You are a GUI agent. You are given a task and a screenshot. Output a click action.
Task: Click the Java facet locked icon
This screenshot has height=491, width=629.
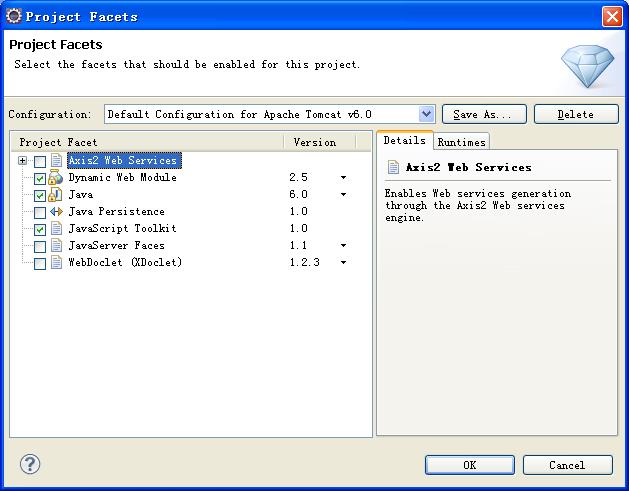click(55, 195)
